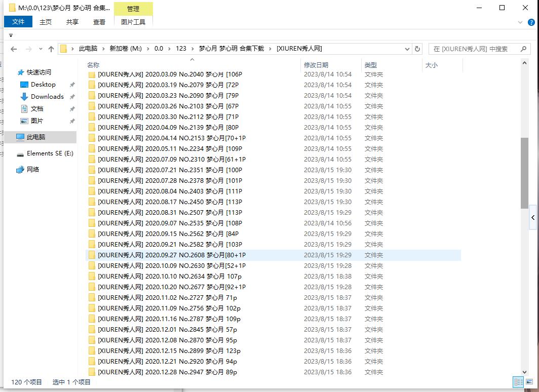Image resolution: width=539 pixels, height=392 pixels.
Task: Click folder icon of No.2234 row
Action: [92, 149]
